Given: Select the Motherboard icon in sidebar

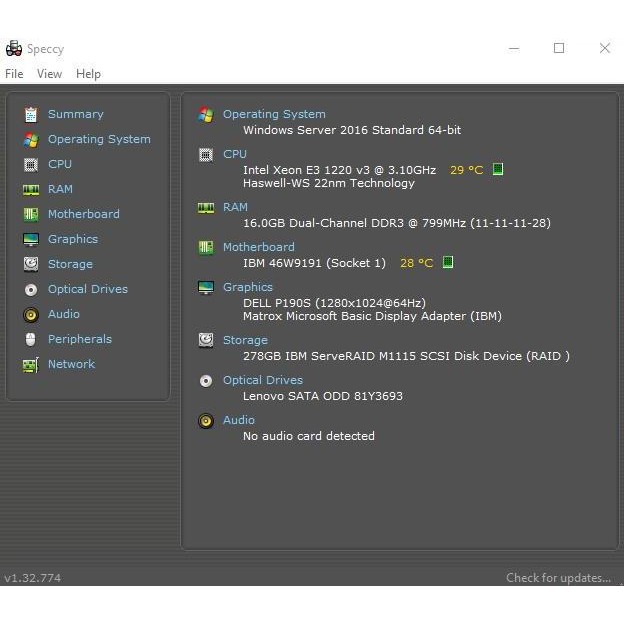Looking at the screenshot, I should (x=31, y=214).
